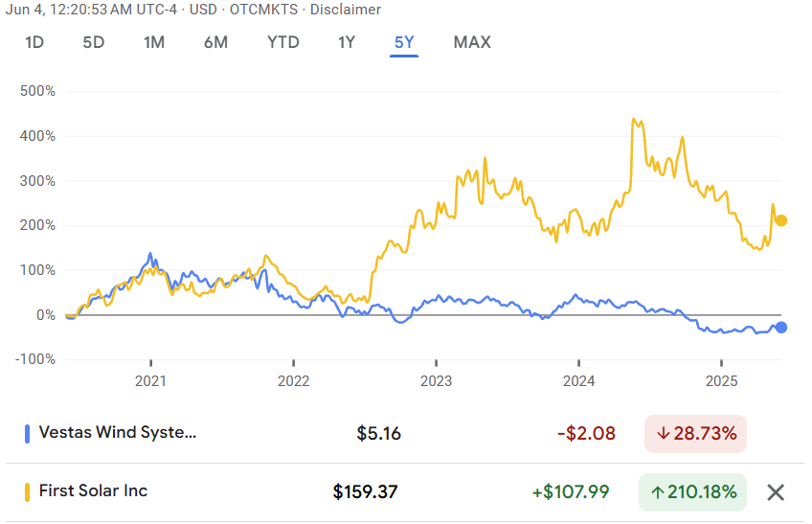Image resolution: width=812 pixels, height=524 pixels.
Task: Click the OTCMKTS exchange label
Action: click(263, 10)
